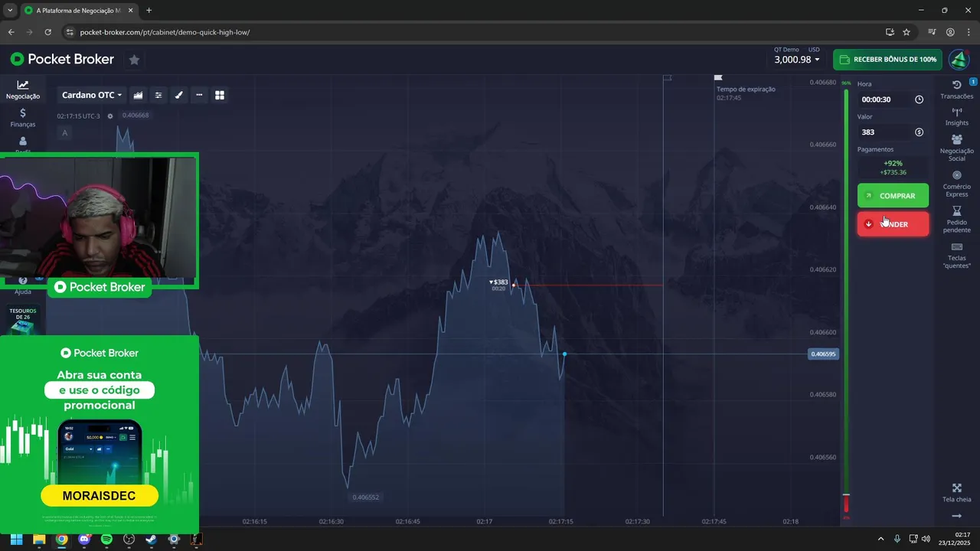The width and height of the screenshot is (980, 551).
Task: Open the Chrome profile icon
Action: (x=950, y=32)
